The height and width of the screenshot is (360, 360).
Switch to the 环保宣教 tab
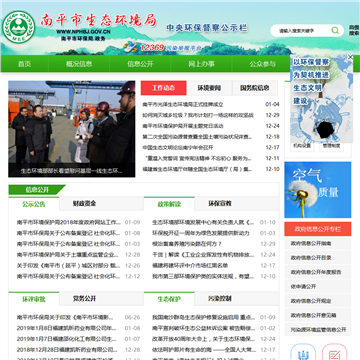(x=220, y=204)
